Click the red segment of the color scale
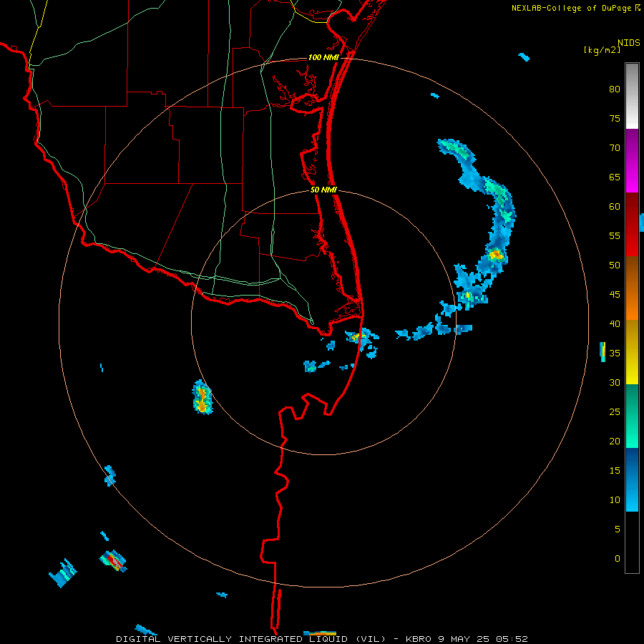Screen dimensions: 644x644 tap(632, 224)
